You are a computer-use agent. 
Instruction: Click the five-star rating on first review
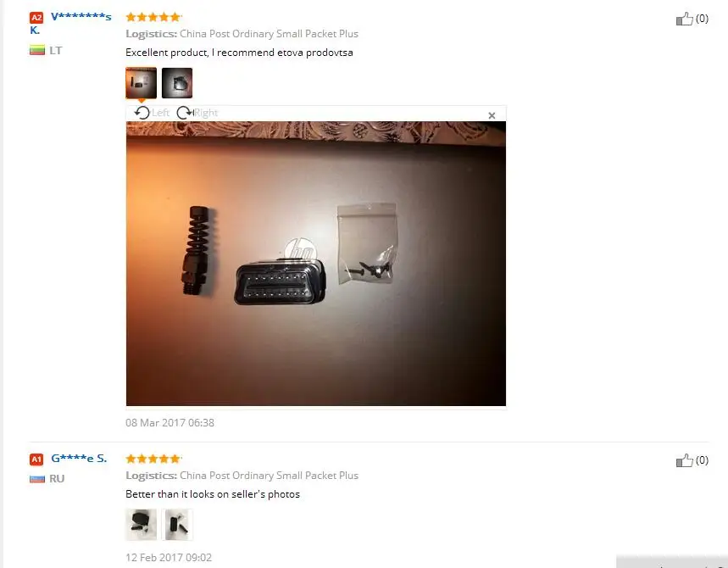click(153, 17)
